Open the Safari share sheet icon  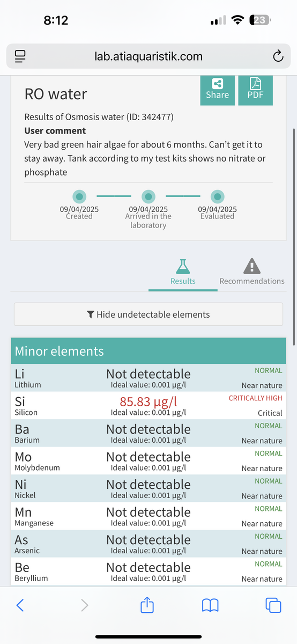(x=147, y=604)
